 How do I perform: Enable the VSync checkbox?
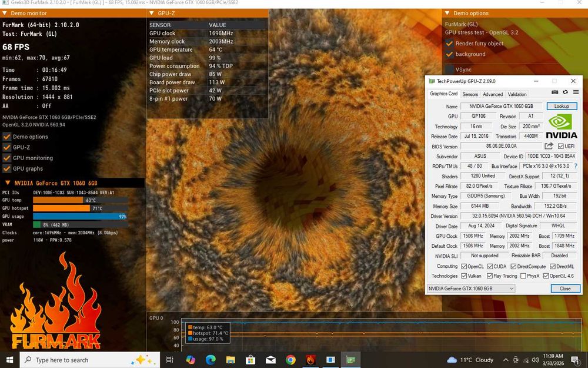[x=449, y=69]
